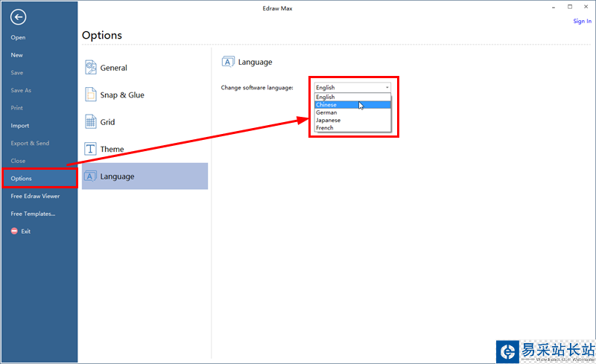
Task: Click Close in the file menu
Action: (18, 161)
